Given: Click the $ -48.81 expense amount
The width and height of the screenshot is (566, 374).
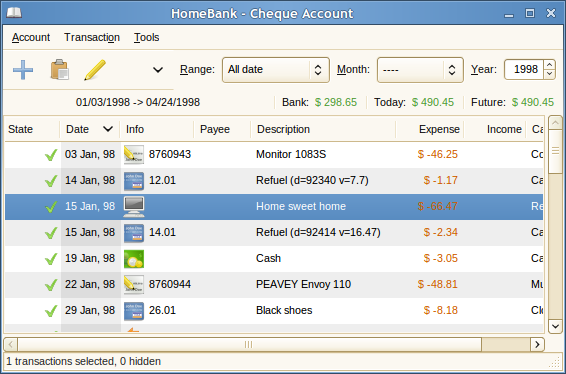Looking at the screenshot, I should [x=437, y=284].
